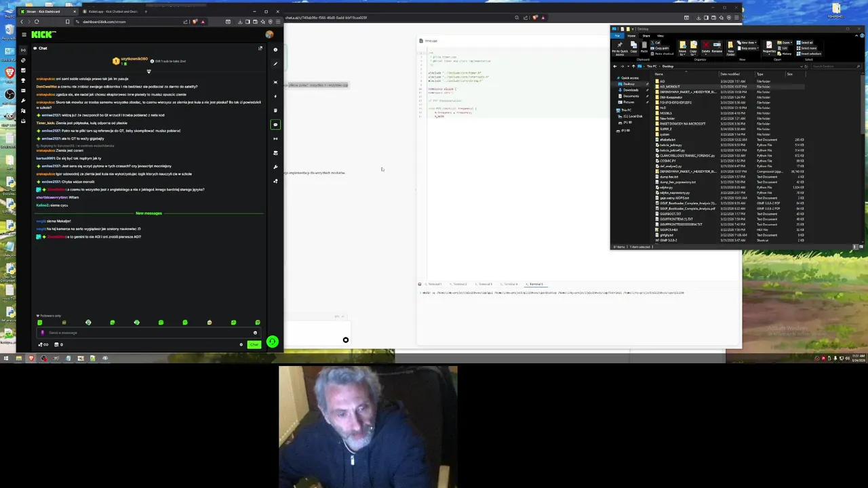Navigate up one folder in Explorer
This screenshot has width=868, height=488.
coord(633,66)
